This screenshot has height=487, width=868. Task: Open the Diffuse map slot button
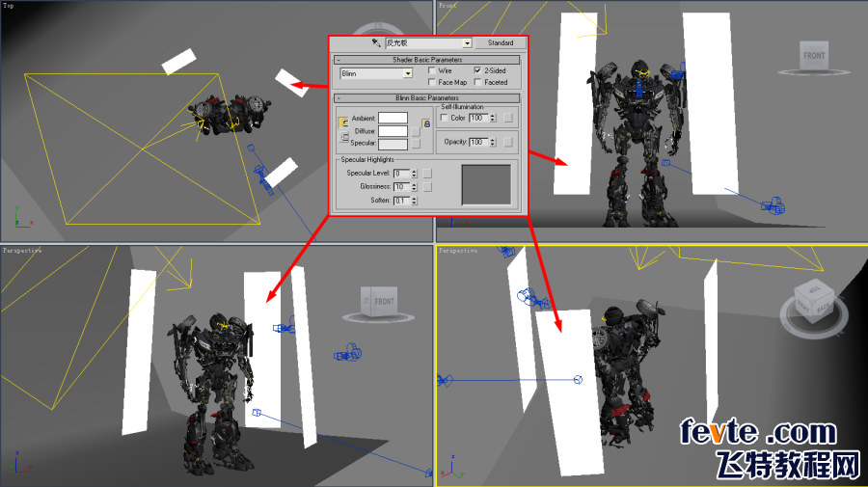[416, 131]
